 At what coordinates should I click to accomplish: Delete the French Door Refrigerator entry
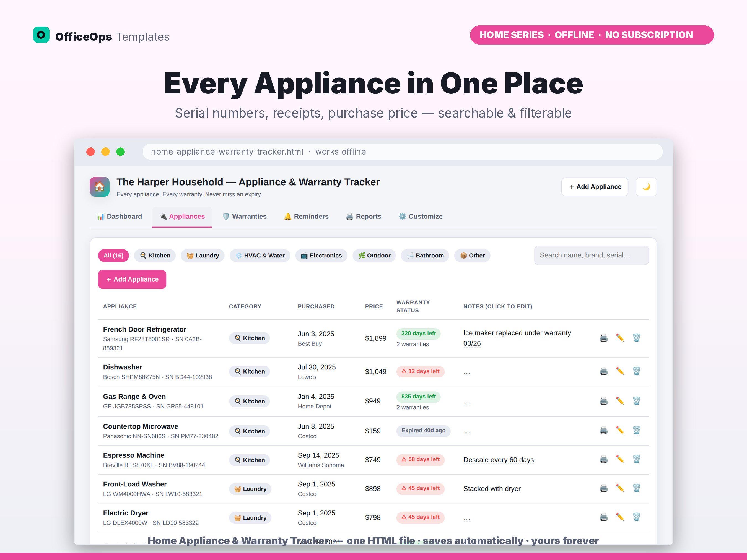coord(637,338)
